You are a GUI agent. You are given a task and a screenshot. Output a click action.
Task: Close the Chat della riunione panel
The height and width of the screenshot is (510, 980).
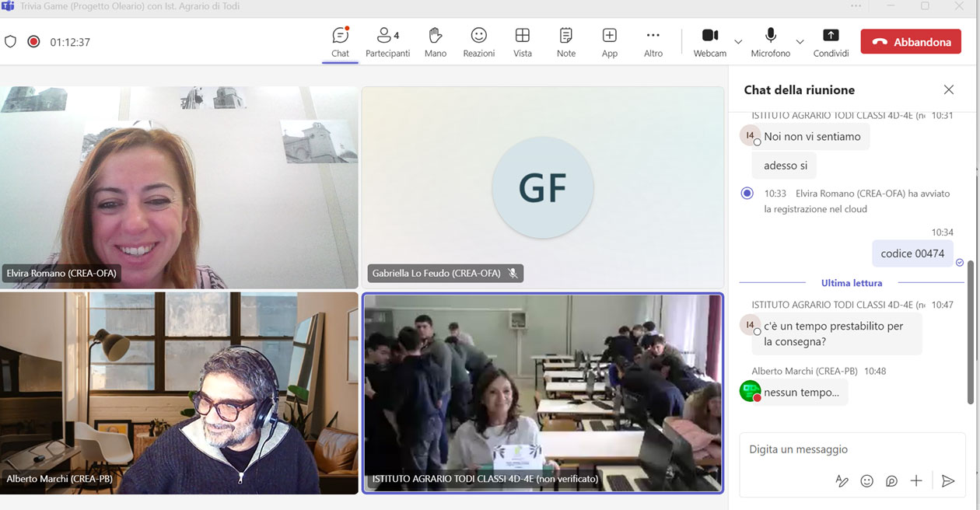click(948, 89)
